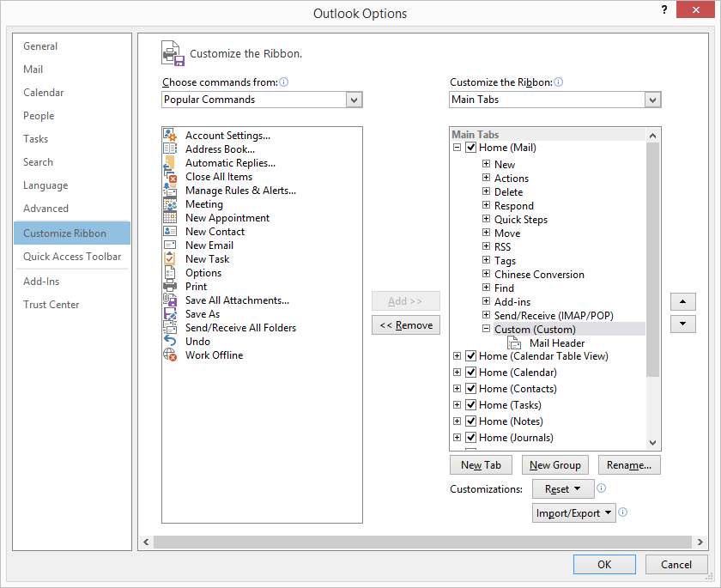Image resolution: width=721 pixels, height=588 pixels.
Task: Select the Save As command icon
Action: [x=169, y=313]
